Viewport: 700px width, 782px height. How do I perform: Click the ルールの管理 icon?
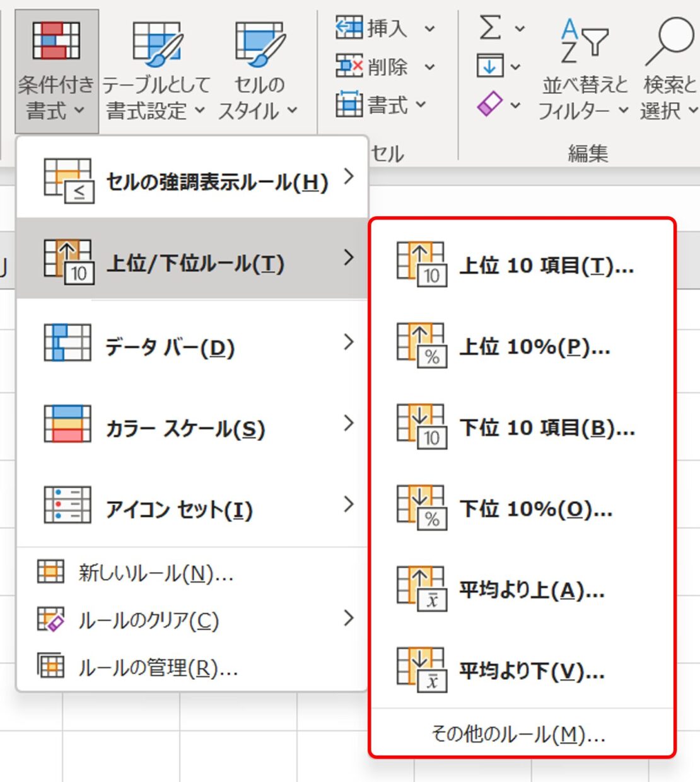point(50,665)
